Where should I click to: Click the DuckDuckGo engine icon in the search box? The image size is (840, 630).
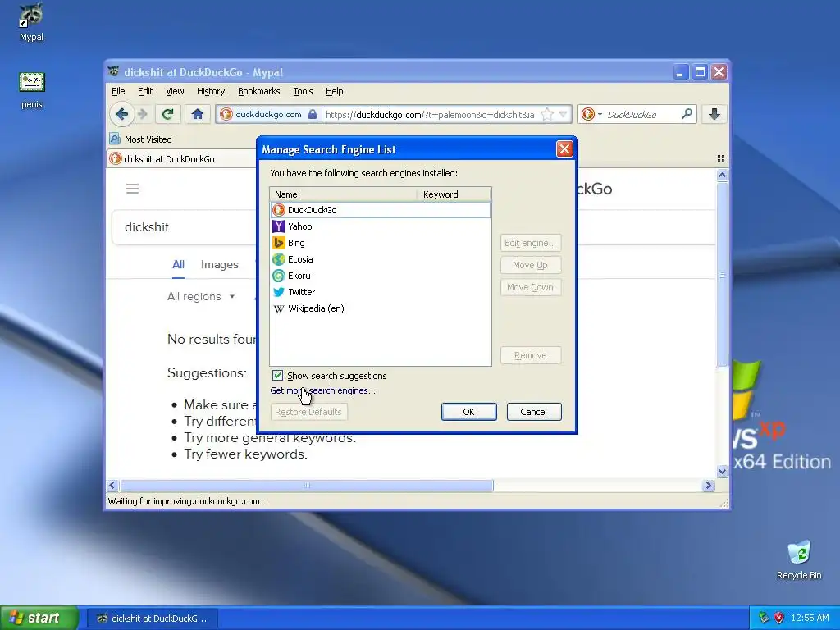coord(587,114)
